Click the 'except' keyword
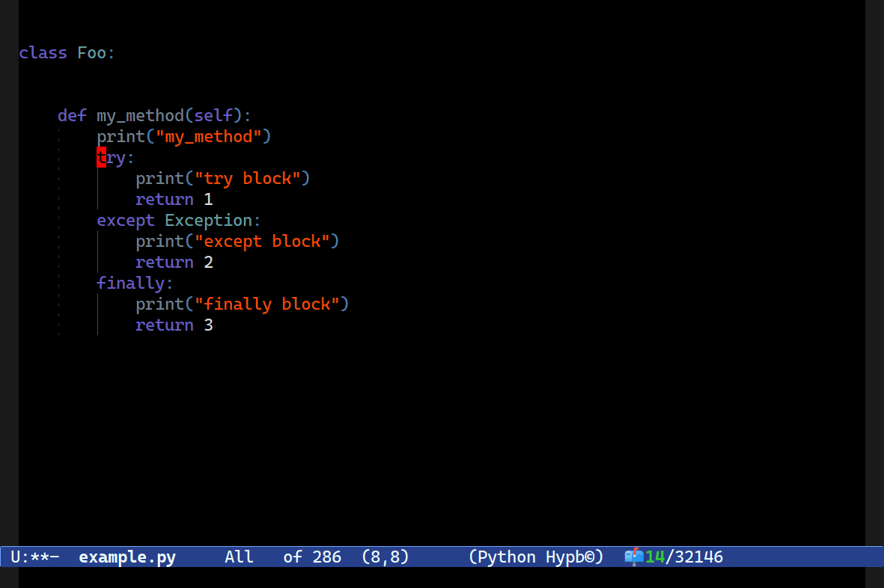The width and height of the screenshot is (884, 588). [x=125, y=221]
